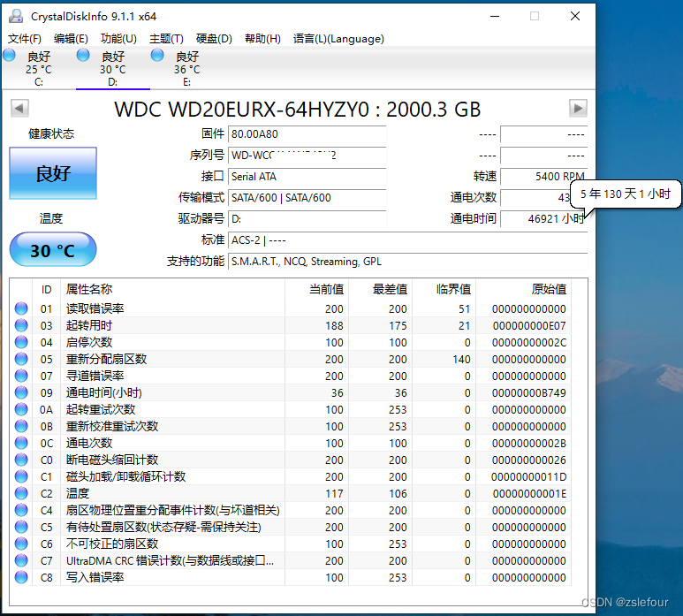Click the 30 °C temperature button
This screenshot has width=683, height=616.
[53, 249]
